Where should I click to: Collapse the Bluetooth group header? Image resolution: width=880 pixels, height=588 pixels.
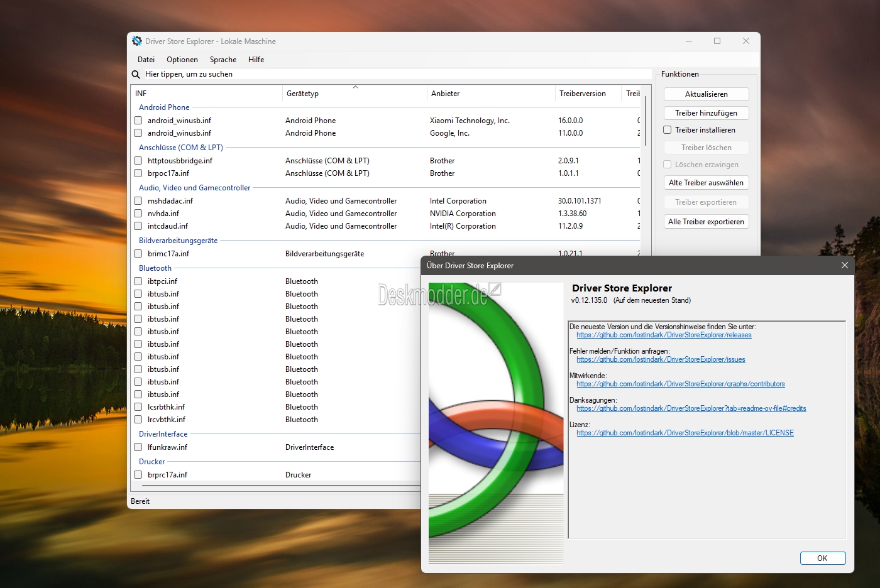155,268
